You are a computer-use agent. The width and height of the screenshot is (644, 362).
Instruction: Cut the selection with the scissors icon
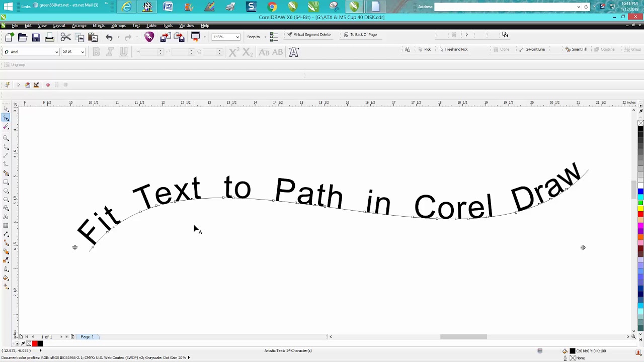[x=65, y=37]
